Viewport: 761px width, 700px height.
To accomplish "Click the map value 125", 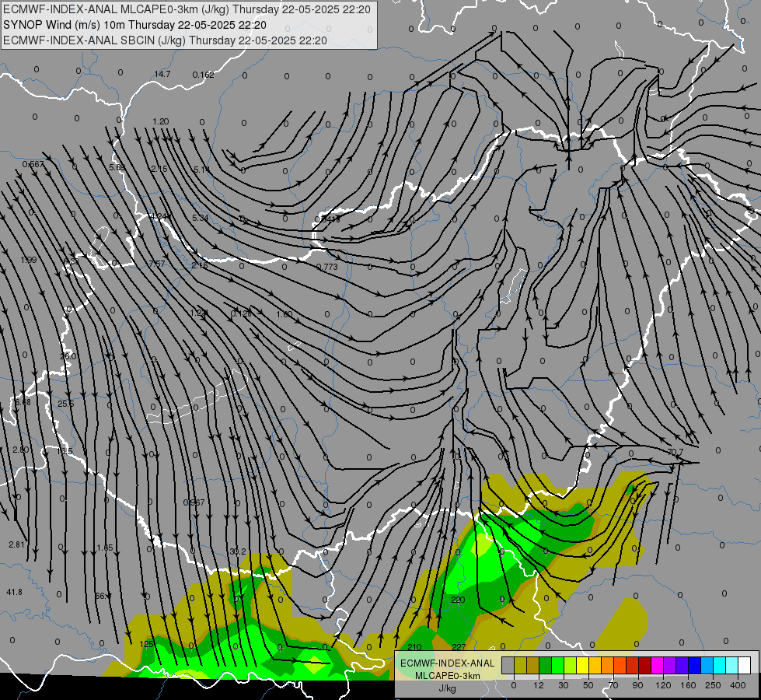I will click(146, 644).
